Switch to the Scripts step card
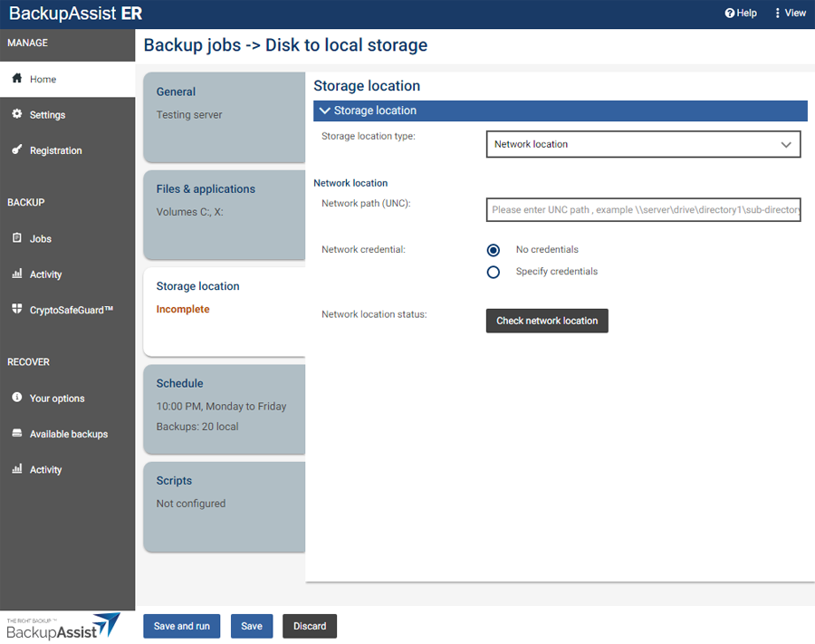 tap(224, 507)
